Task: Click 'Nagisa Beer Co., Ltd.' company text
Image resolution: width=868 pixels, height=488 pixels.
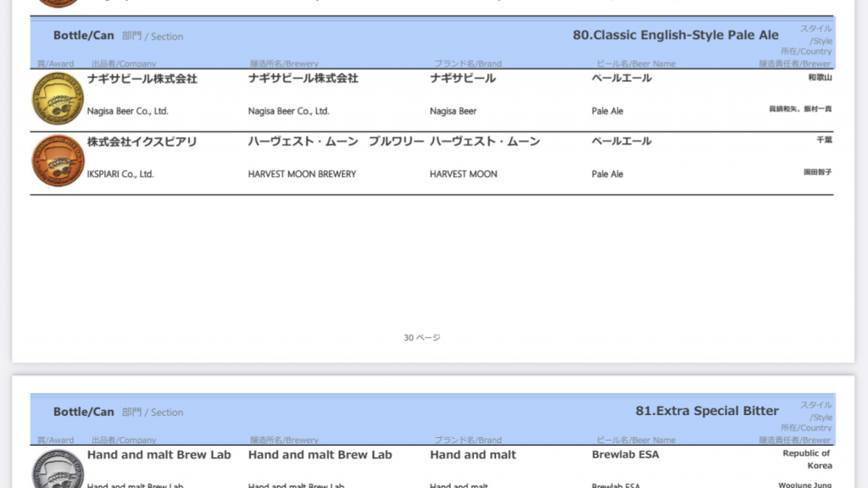Action: (x=127, y=111)
